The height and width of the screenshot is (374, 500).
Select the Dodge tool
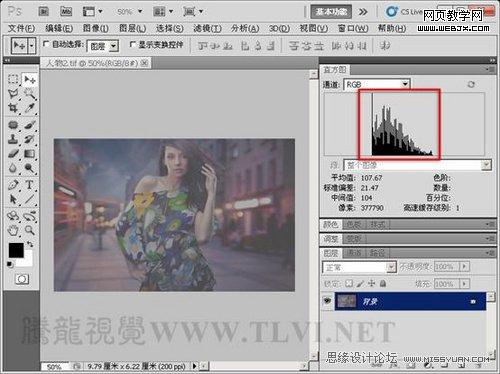coord(30,168)
